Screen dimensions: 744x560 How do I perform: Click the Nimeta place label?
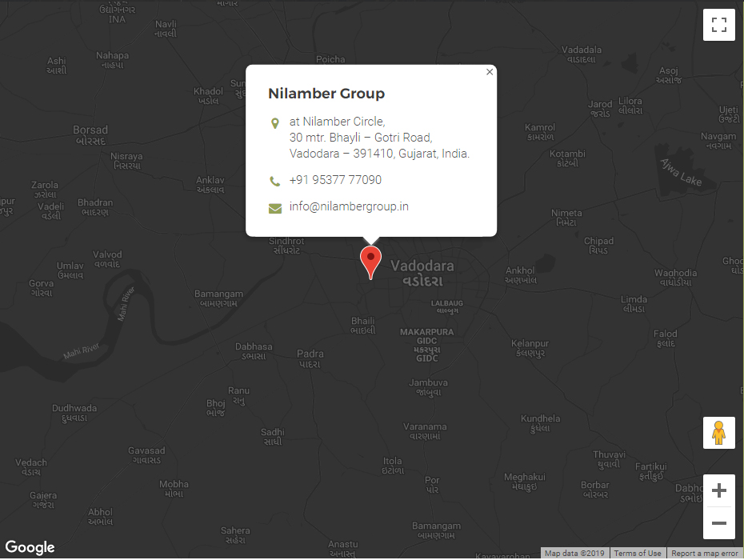(566, 218)
